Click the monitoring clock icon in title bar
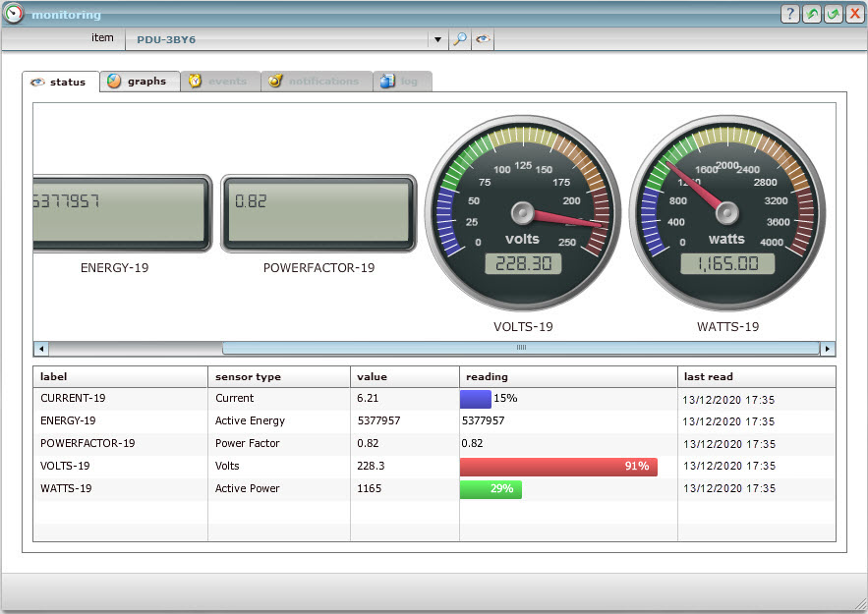The width and height of the screenshot is (868, 614). click(x=14, y=14)
